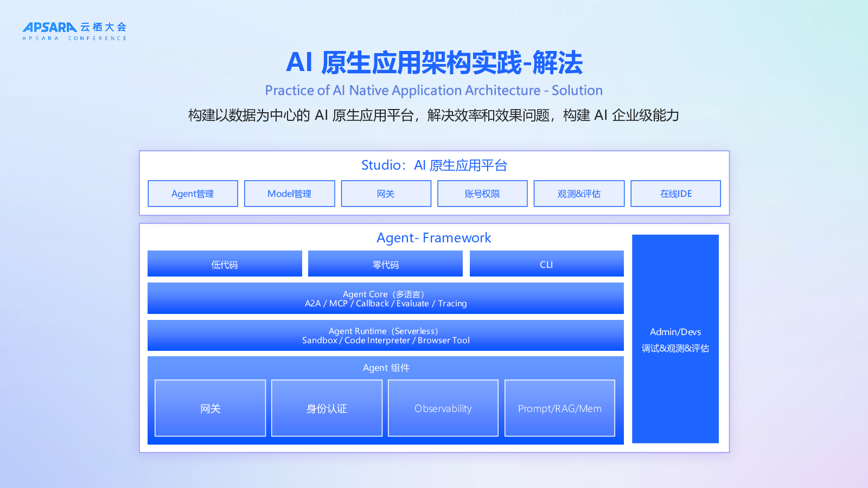
Task: Click the Agent Core (多语言) bar
Action: click(386, 298)
